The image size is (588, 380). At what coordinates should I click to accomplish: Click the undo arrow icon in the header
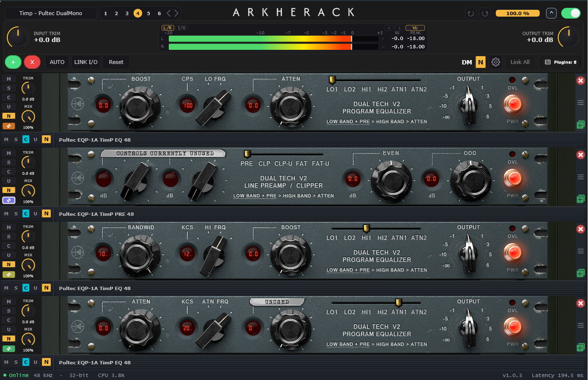tap(470, 13)
